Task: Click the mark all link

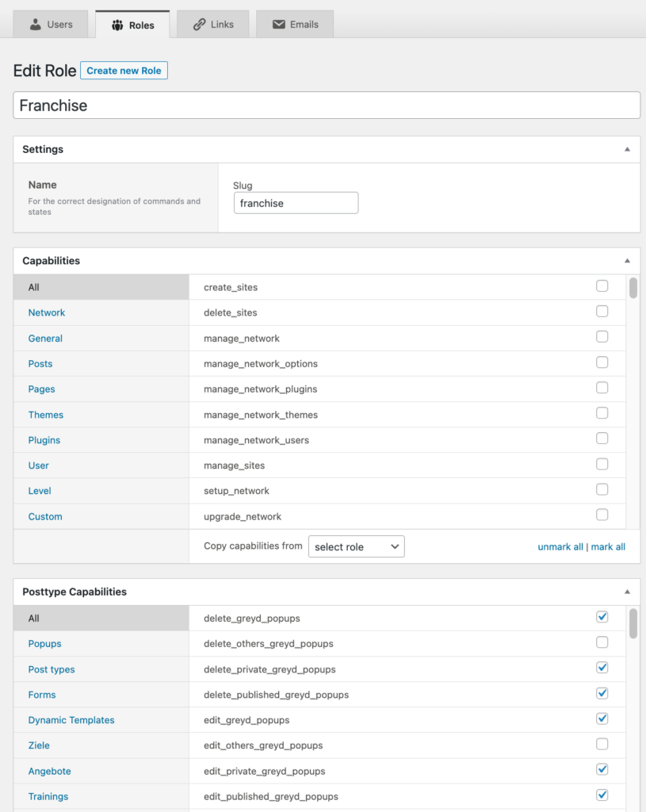Action: point(607,546)
